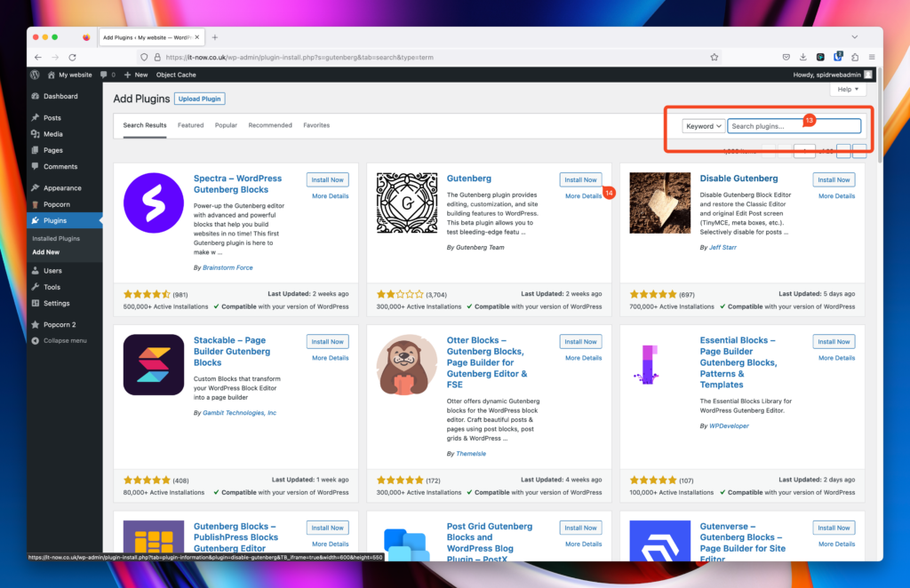View More Details for Disable Gutenberg
This screenshot has width=910, height=588.
coord(836,196)
